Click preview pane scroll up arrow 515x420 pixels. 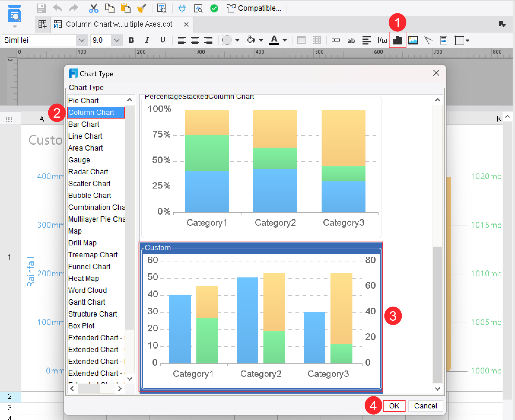[438, 100]
